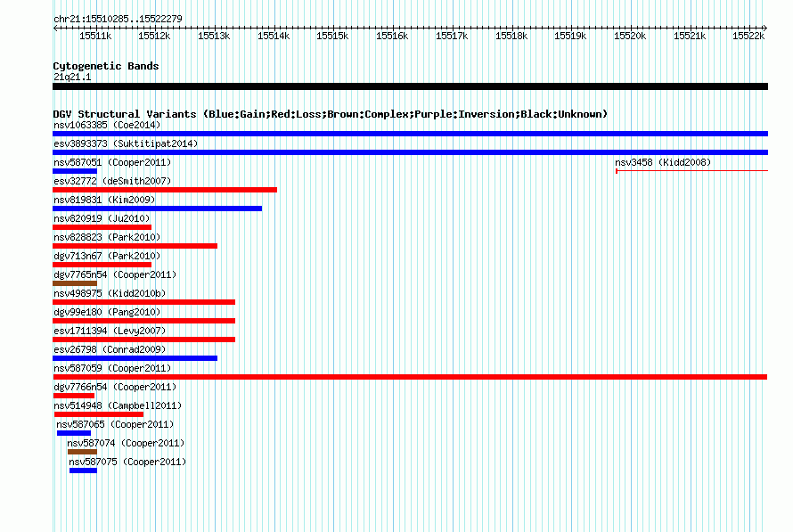Select the nsv587074 brown complex bar

click(x=83, y=452)
